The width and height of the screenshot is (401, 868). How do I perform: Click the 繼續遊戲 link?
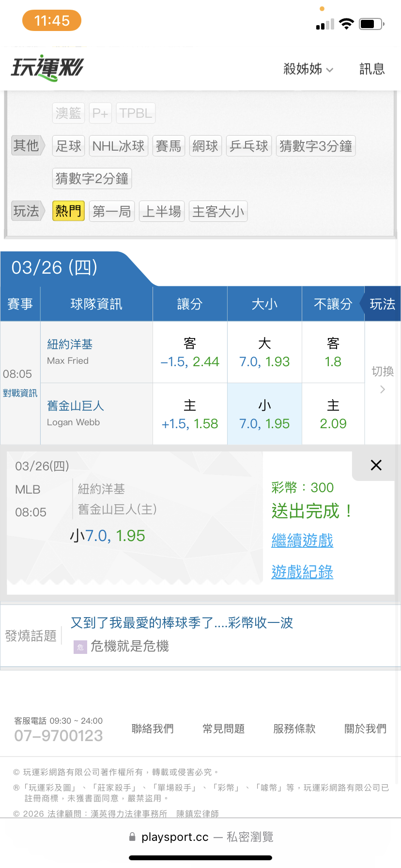[302, 541]
